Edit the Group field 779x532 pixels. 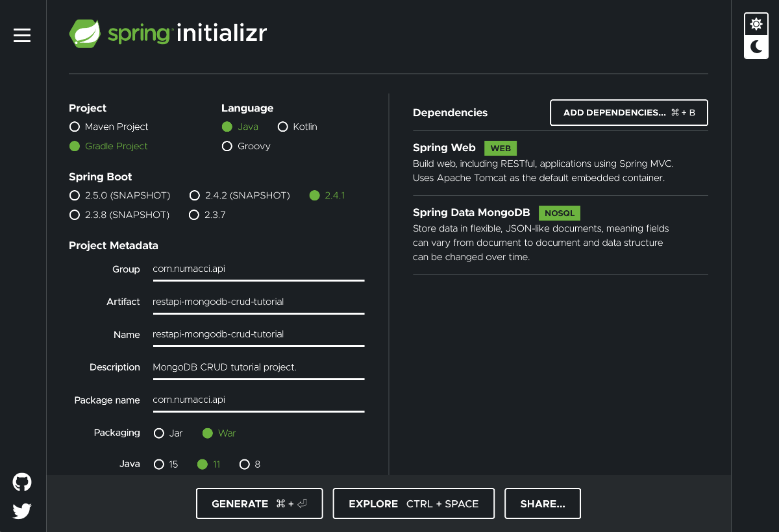coord(258,270)
